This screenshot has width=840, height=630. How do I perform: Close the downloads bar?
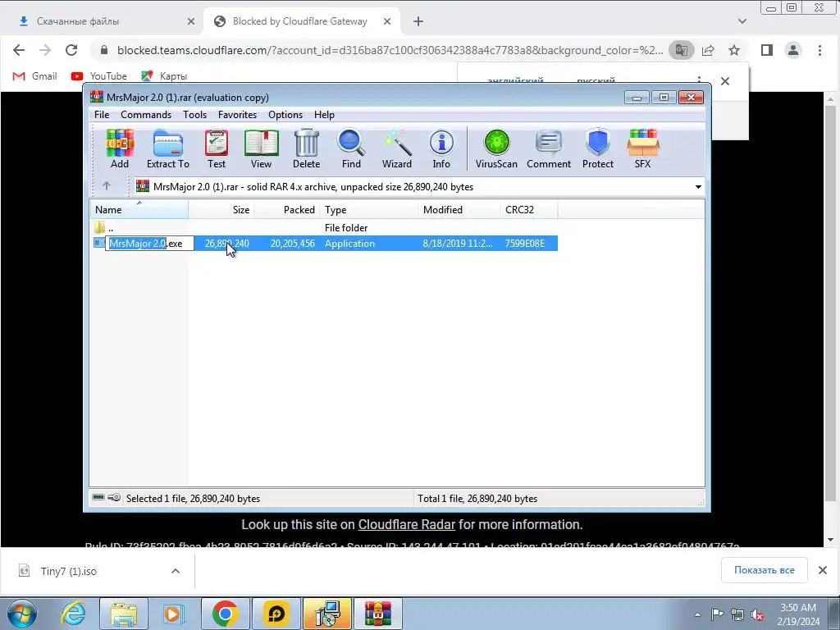pyautogui.click(x=823, y=570)
